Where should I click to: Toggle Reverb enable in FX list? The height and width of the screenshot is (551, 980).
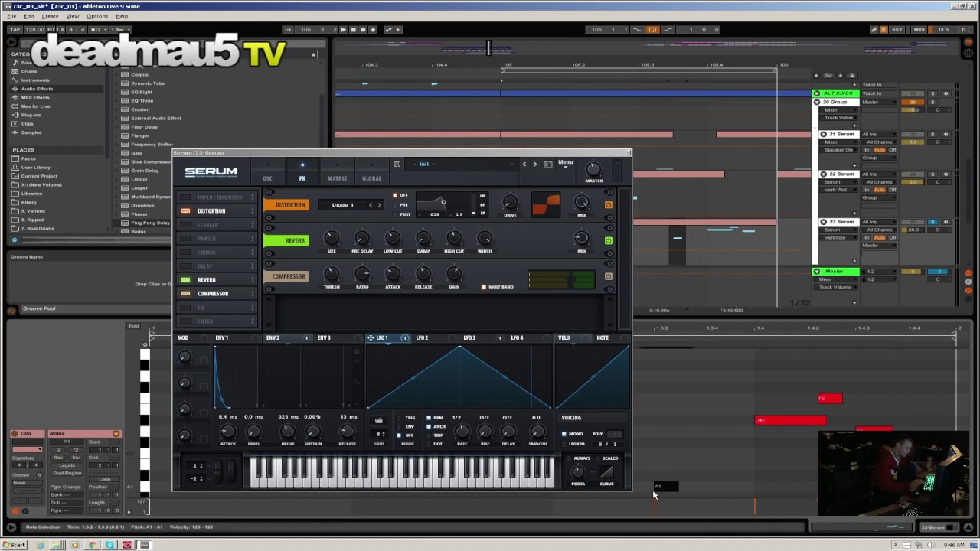pyautogui.click(x=185, y=279)
